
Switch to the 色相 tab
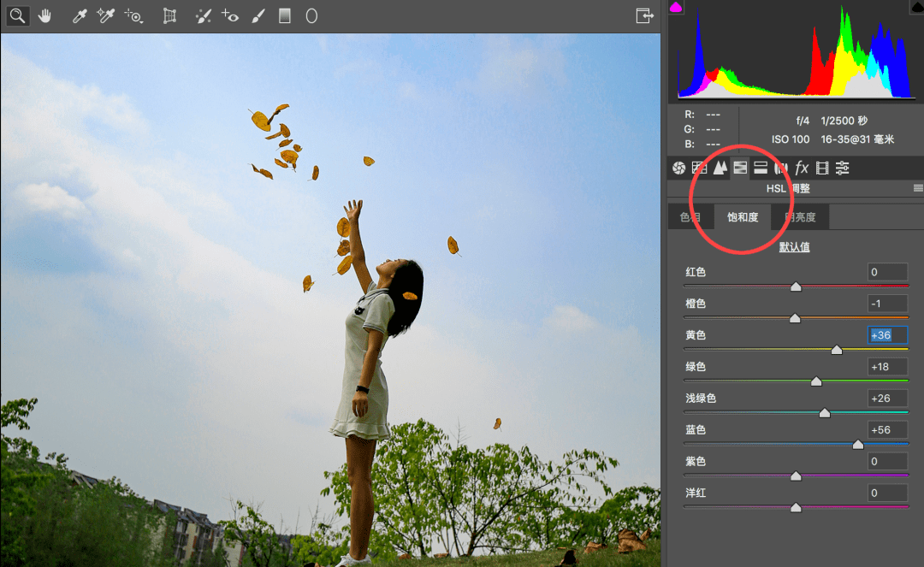(x=690, y=217)
